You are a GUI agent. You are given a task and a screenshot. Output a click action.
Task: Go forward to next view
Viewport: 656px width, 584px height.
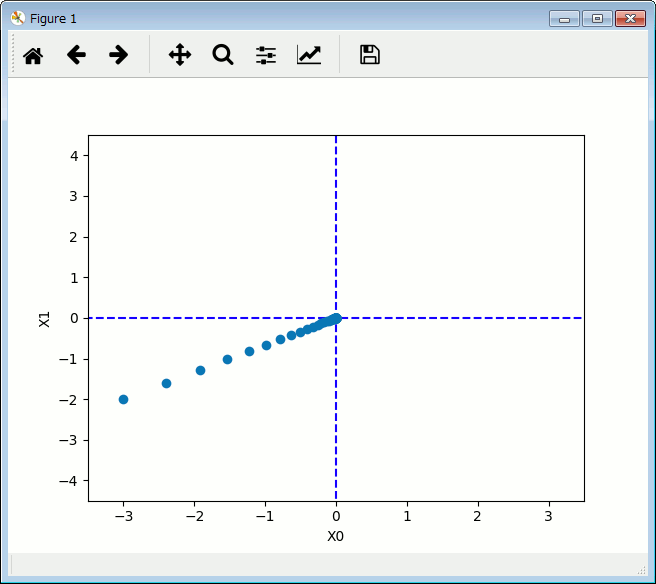point(119,55)
